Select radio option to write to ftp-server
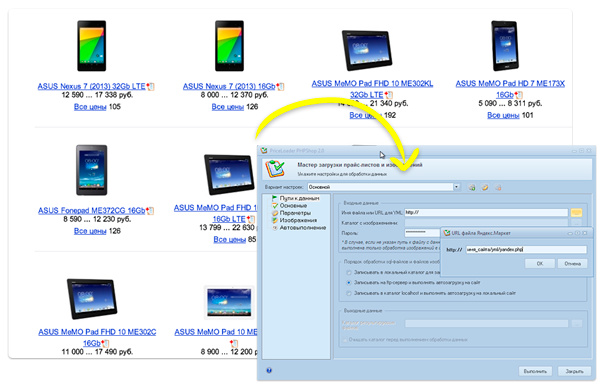The image size is (600, 384). (x=349, y=283)
